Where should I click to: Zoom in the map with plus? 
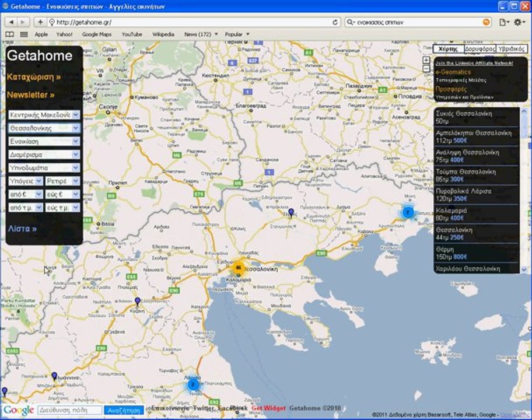tap(426, 60)
